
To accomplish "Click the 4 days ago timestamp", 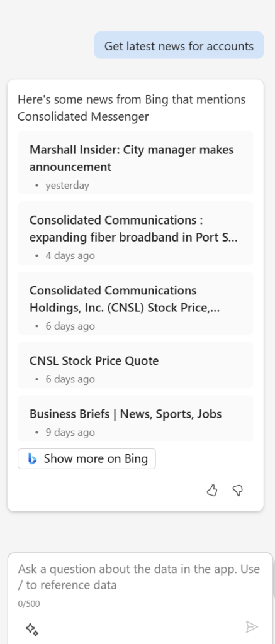I will click(x=70, y=255).
